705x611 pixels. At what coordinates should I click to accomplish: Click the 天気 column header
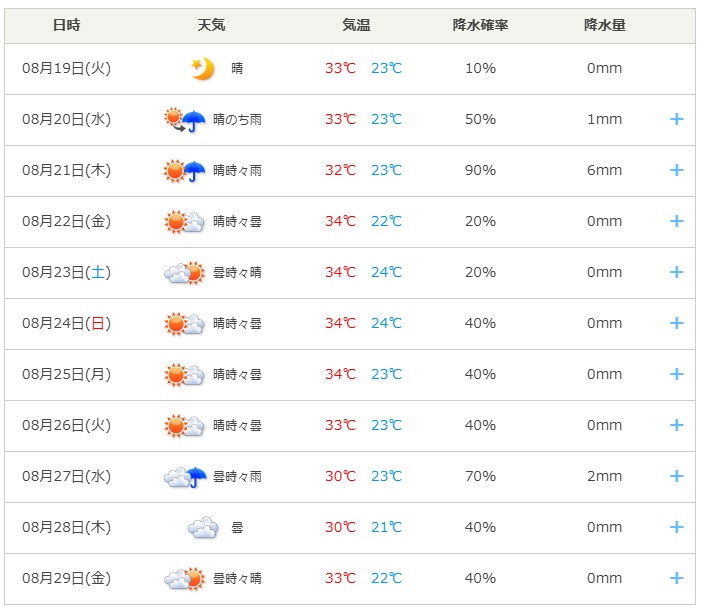pyautogui.click(x=211, y=25)
